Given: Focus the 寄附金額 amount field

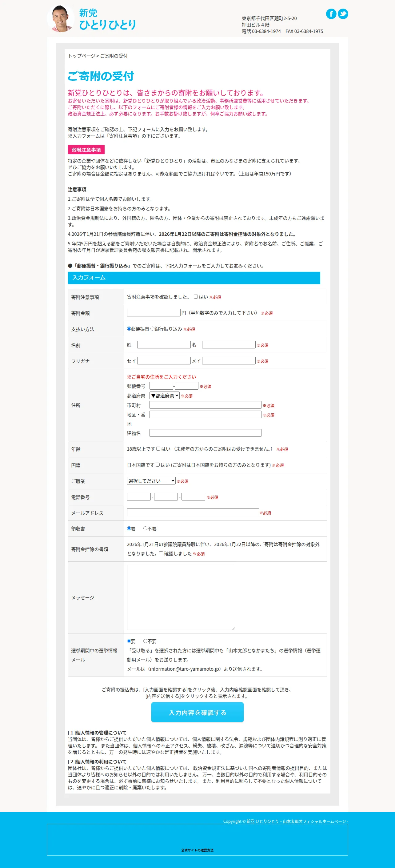Looking at the screenshot, I should [x=154, y=313].
